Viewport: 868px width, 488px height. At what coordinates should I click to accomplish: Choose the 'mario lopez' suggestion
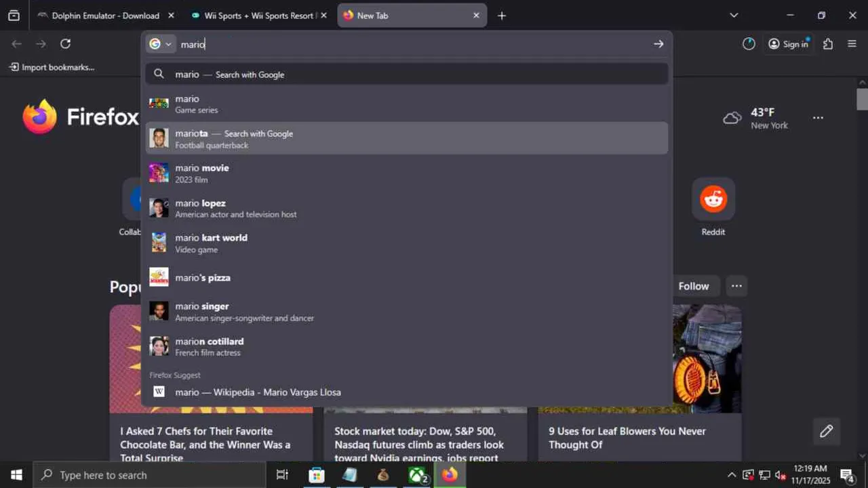(x=407, y=208)
